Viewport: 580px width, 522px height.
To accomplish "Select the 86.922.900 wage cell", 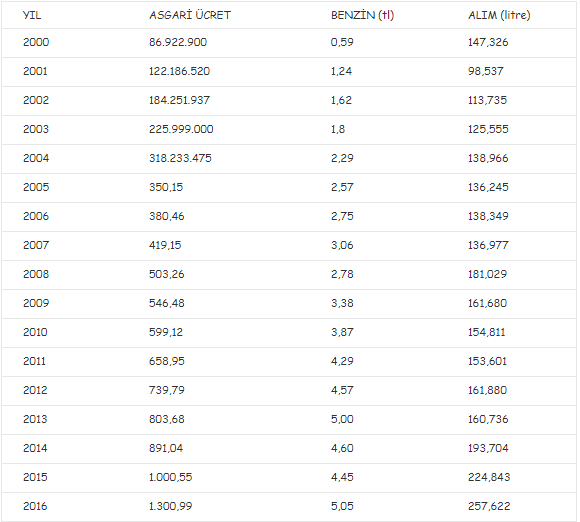I will [178, 42].
